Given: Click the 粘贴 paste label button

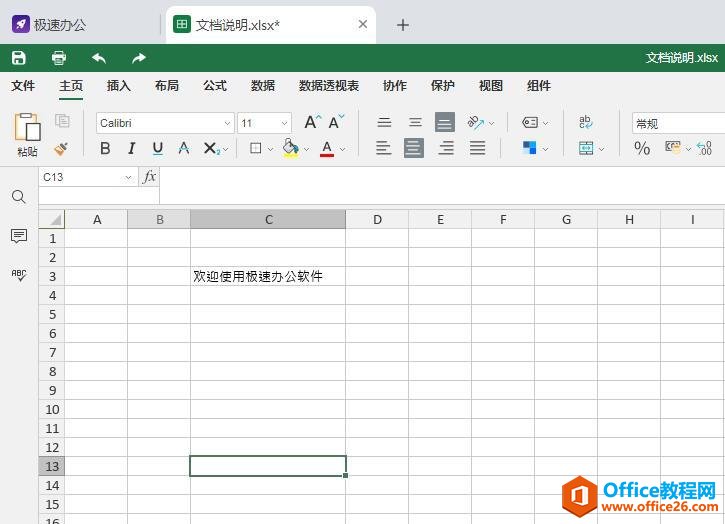Looking at the screenshot, I should tap(27, 151).
